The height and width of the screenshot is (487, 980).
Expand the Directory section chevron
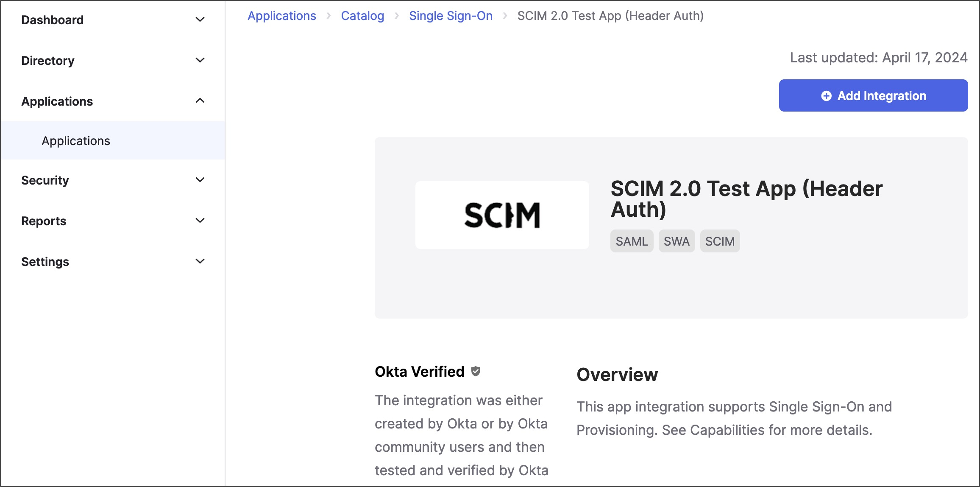click(200, 60)
